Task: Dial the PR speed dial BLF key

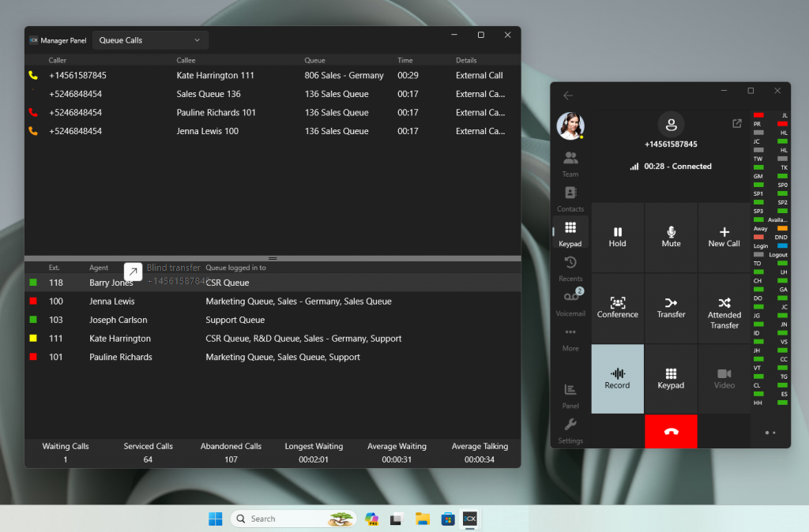Action: tap(770, 124)
